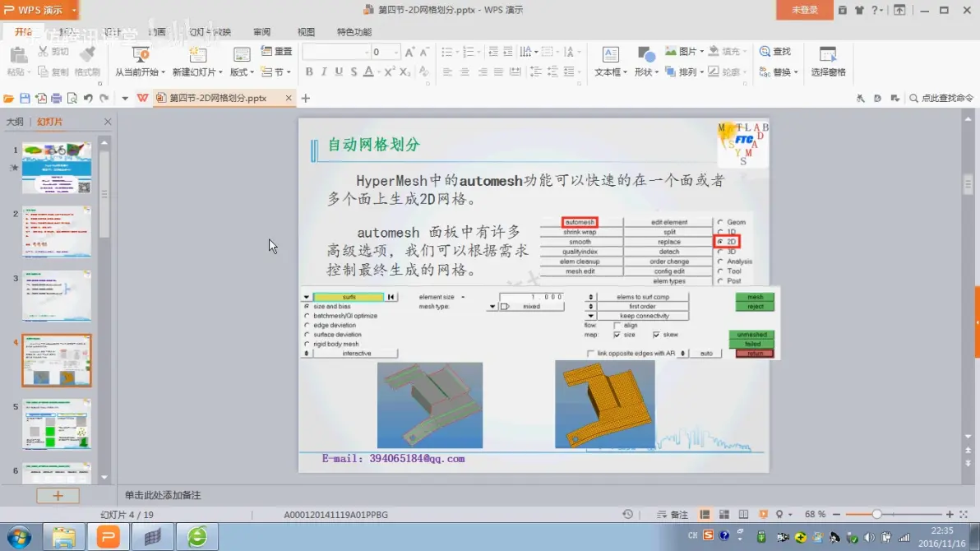
Task: Click the 点此查找命令 command search box
Action: click(x=941, y=98)
